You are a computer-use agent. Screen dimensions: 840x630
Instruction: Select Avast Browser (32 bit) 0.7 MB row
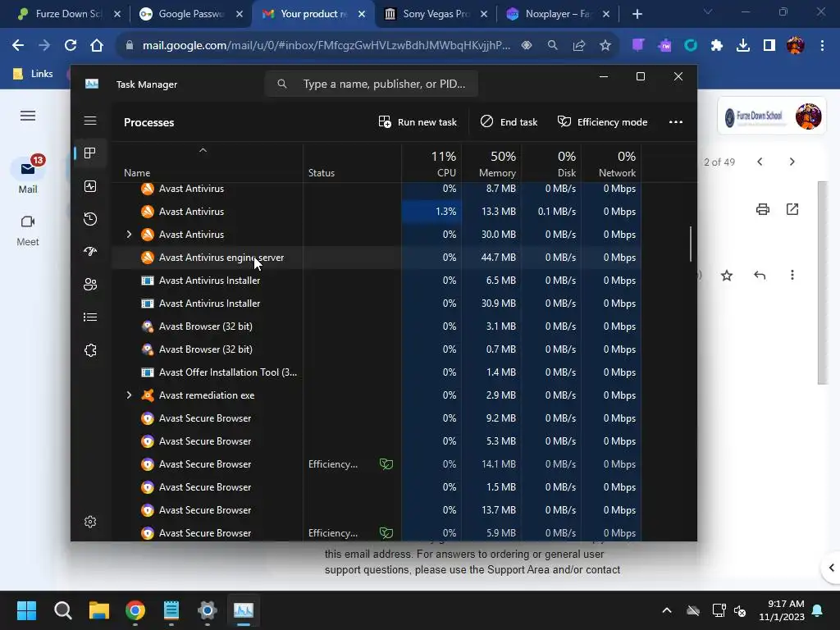pos(377,349)
